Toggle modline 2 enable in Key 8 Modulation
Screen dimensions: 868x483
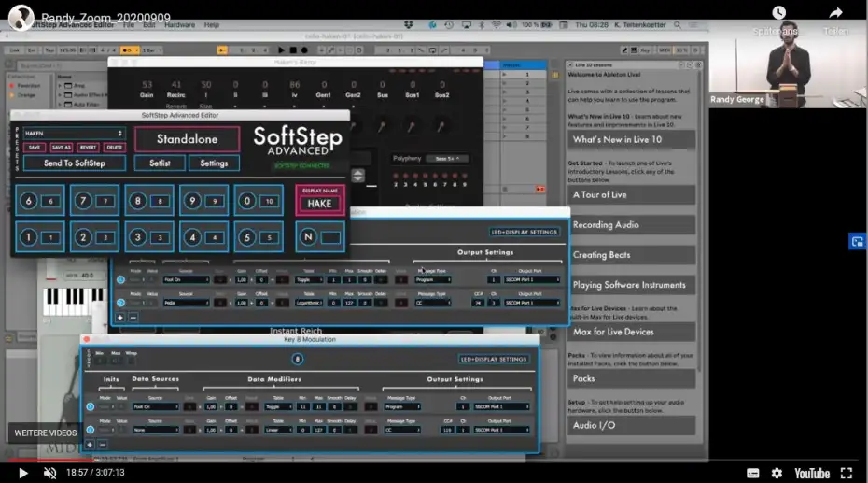click(x=91, y=430)
